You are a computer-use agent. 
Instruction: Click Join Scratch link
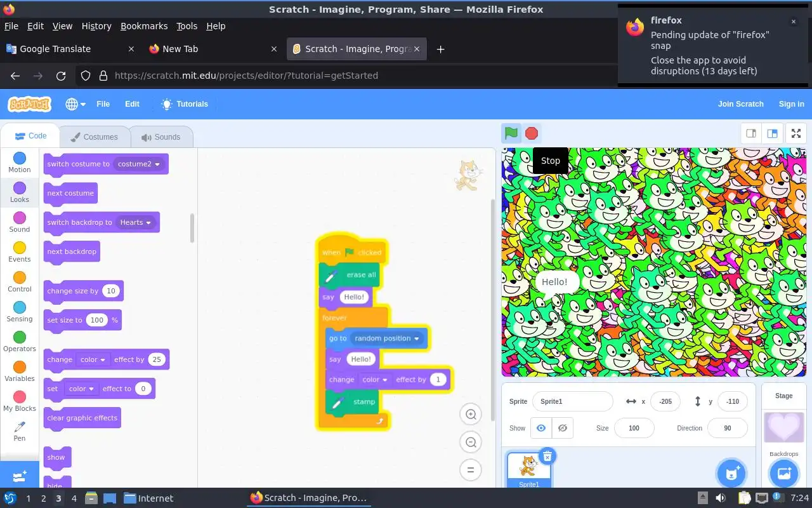(740, 104)
